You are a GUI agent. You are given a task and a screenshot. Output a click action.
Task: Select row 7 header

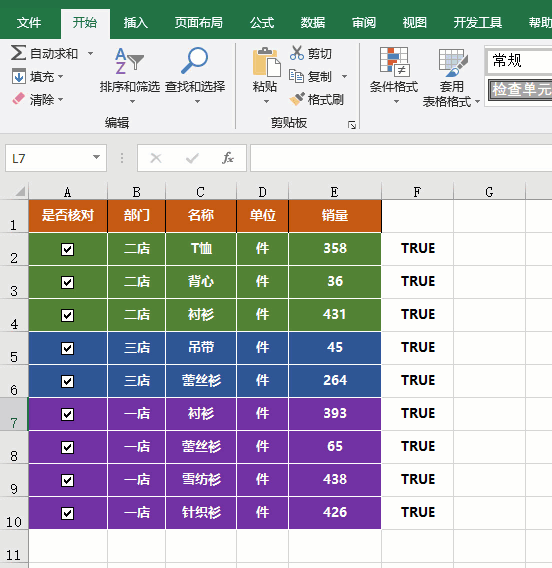[x=14, y=414]
